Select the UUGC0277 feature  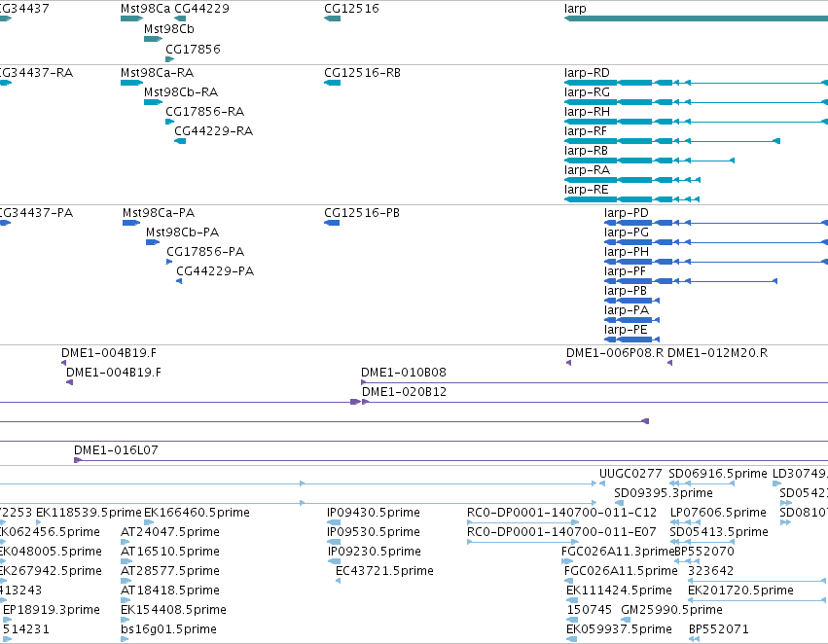(602, 483)
